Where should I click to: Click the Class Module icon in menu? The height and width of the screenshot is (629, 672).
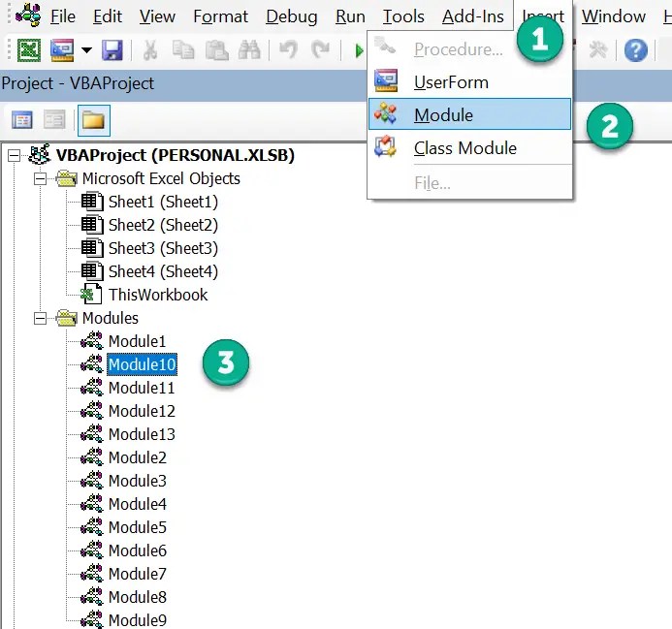[385, 146]
